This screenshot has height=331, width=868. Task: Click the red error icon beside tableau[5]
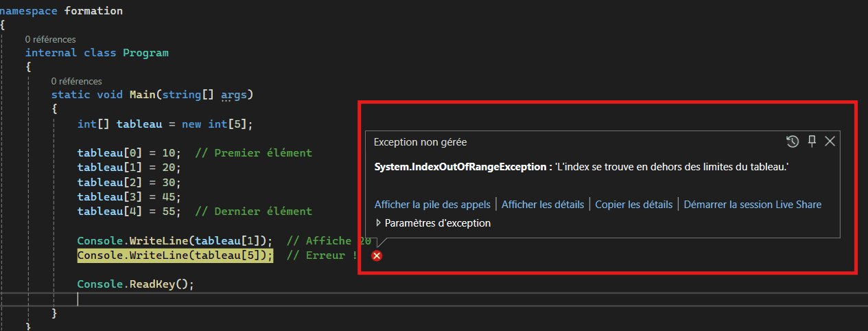[377, 255]
